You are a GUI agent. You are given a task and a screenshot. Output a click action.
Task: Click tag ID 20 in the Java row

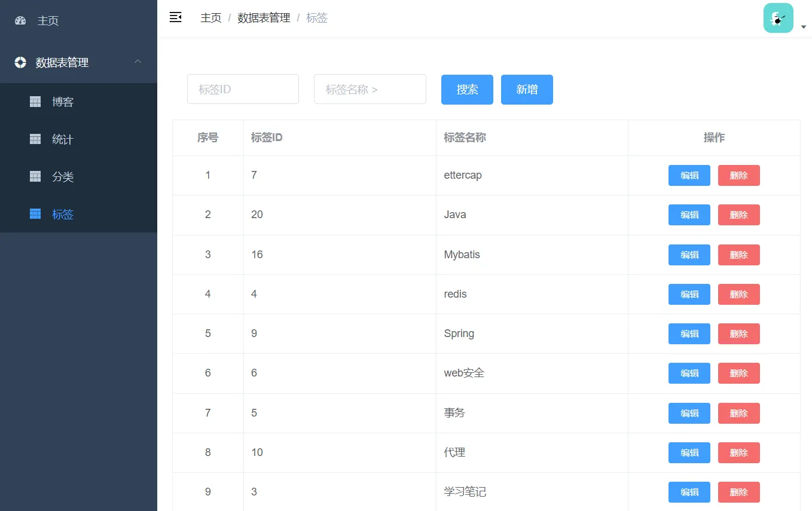tap(257, 215)
